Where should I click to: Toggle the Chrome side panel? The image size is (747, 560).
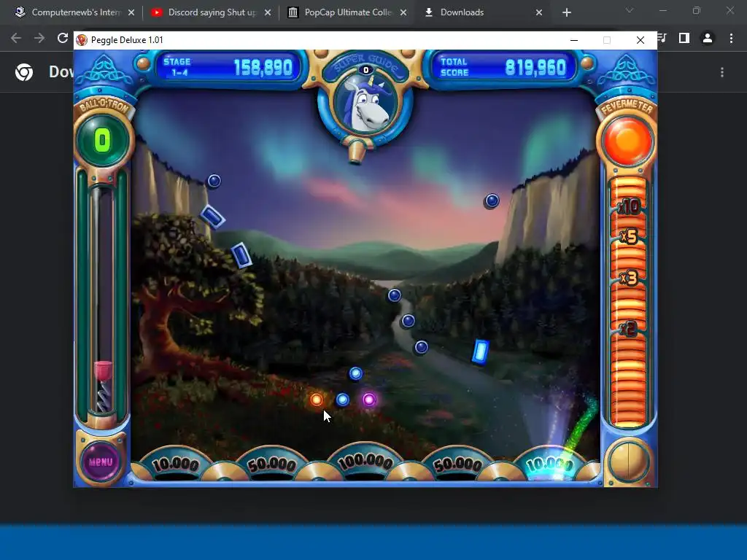684,38
